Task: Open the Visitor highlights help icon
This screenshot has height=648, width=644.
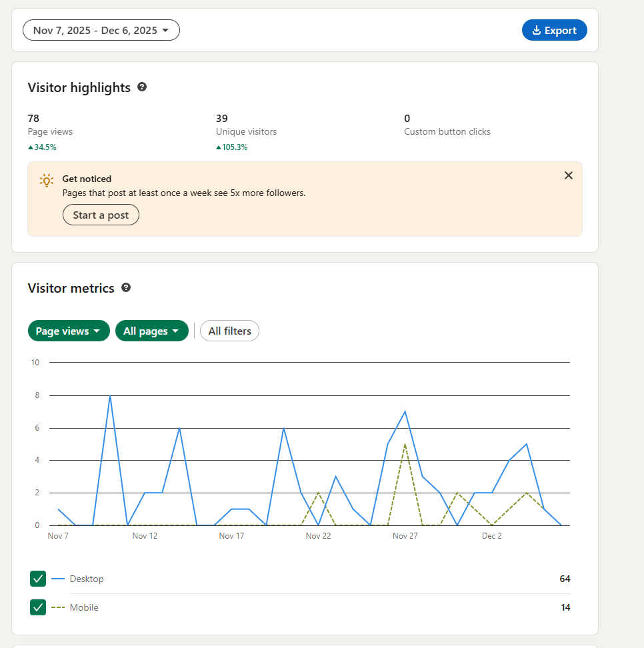Action: coord(142,87)
